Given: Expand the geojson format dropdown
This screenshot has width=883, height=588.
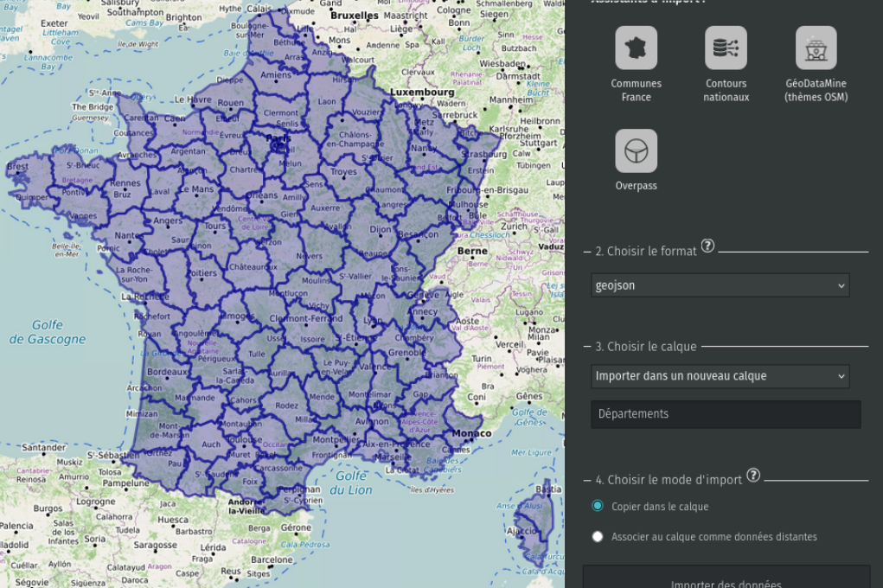Looking at the screenshot, I should pos(720,285).
